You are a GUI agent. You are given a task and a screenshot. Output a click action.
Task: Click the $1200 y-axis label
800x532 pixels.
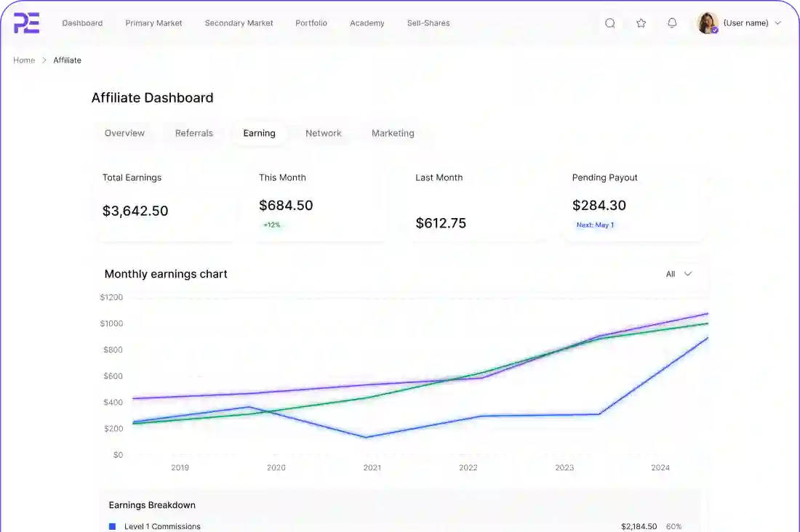[x=111, y=297]
